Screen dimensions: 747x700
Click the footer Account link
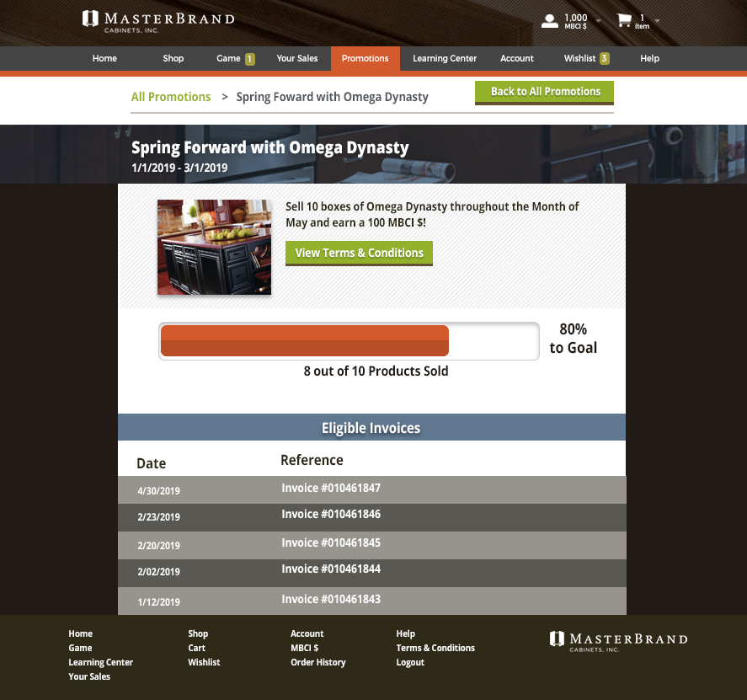pyautogui.click(x=307, y=633)
